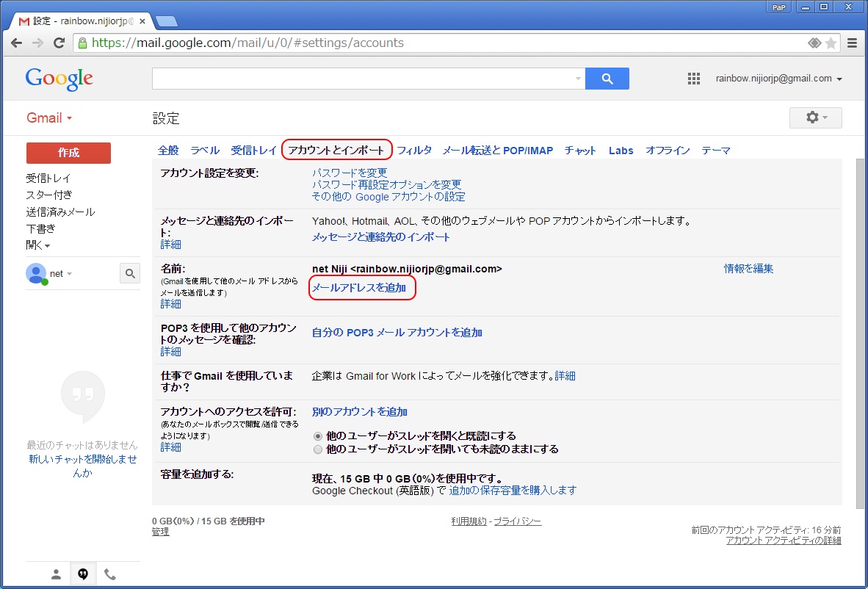Image resolution: width=868 pixels, height=589 pixels.
Task: Click the extension icon beside the star
Action: click(814, 43)
